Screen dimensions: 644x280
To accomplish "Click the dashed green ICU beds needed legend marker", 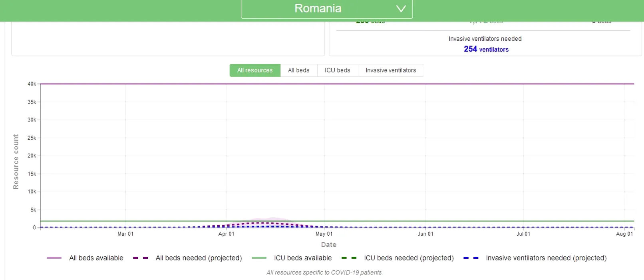I will 349,258.
